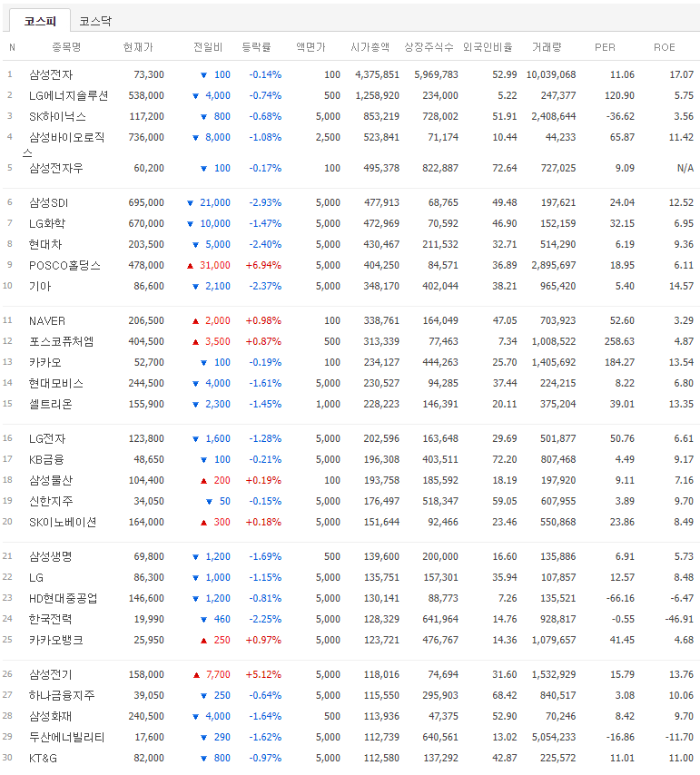Click the 종목명 column header

tap(66, 47)
